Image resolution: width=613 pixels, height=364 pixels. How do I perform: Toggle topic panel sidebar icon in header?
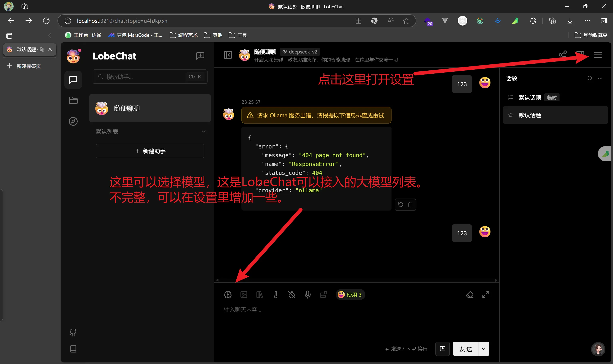[580, 55]
